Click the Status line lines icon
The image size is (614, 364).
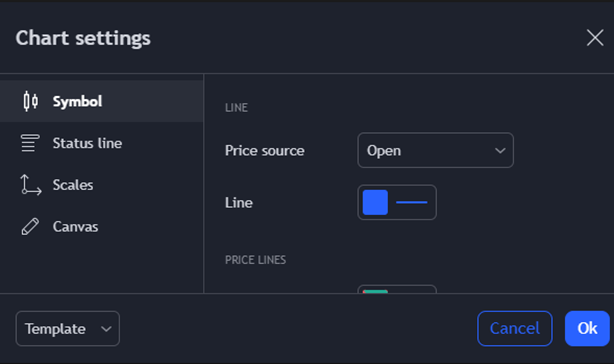click(x=30, y=143)
